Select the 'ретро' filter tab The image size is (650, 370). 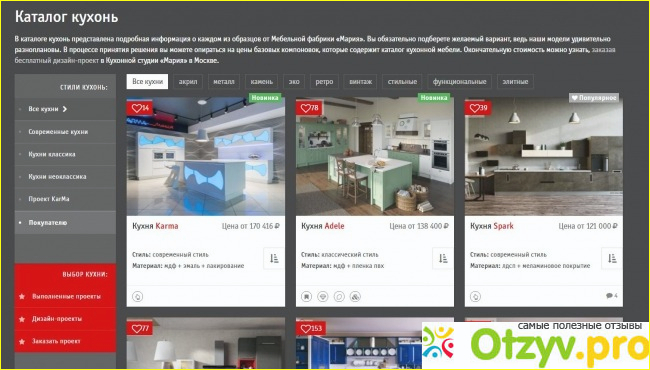324,82
